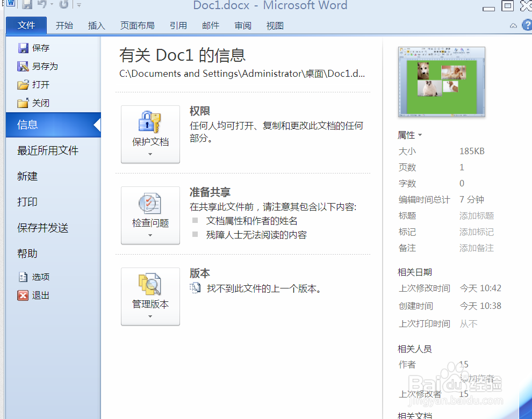Click the Undo icon in the title bar
This screenshot has width=532, height=419.
coord(42,4)
